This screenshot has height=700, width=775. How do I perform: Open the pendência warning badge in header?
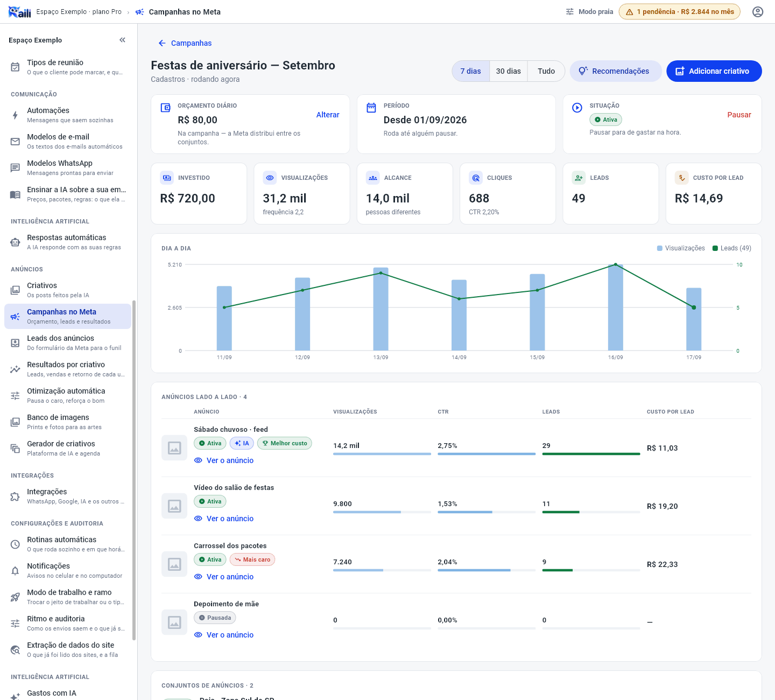click(x=680, y=12)
